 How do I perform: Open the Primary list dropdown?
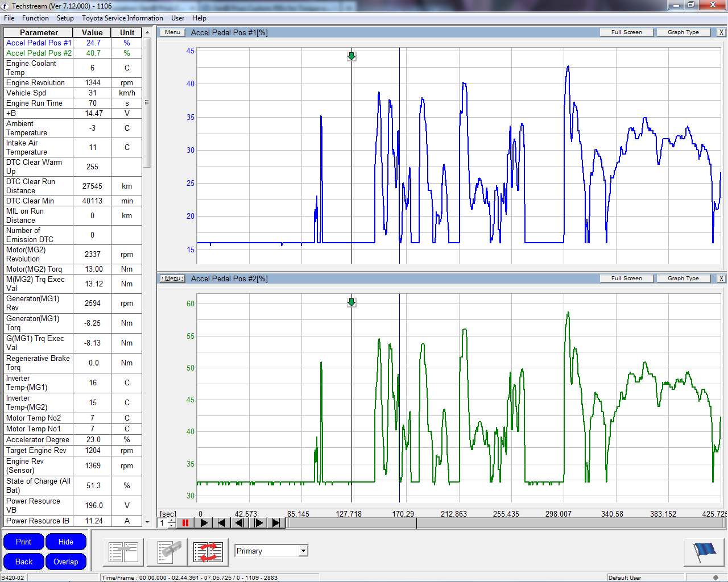303,550
